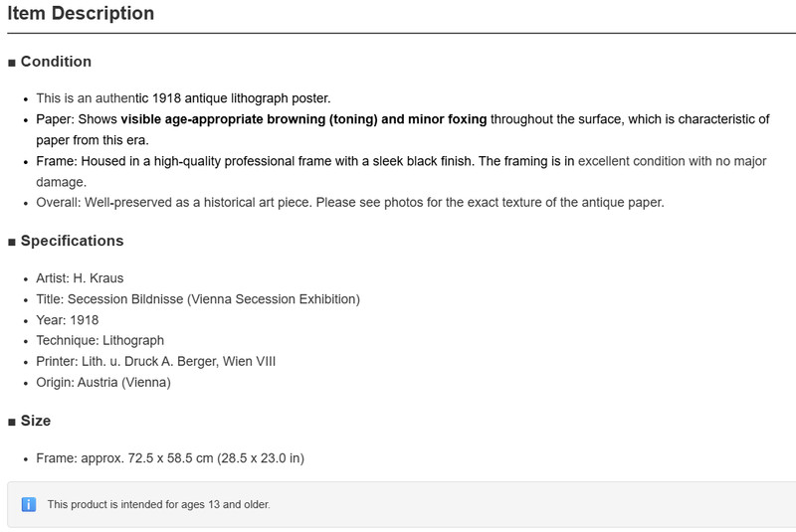This screenshot has height=532, width=796.
Task: Click the Item Description heading
Action: pyautogui.click(x=81, y=13)
